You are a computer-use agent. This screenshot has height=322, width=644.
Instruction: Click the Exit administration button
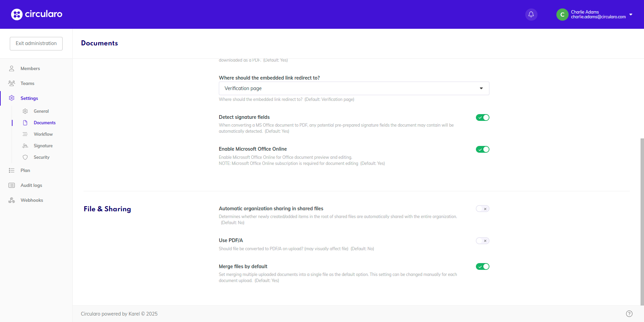(x=36, y=43)
